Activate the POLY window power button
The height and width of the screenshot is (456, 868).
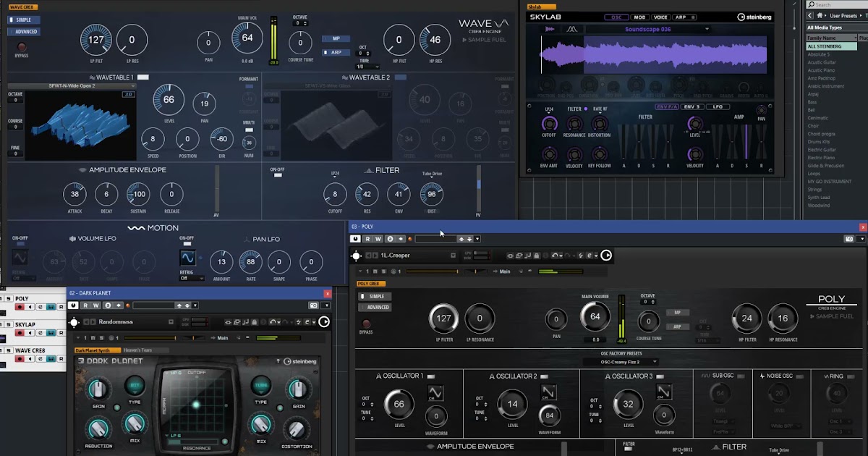point(355,239)
